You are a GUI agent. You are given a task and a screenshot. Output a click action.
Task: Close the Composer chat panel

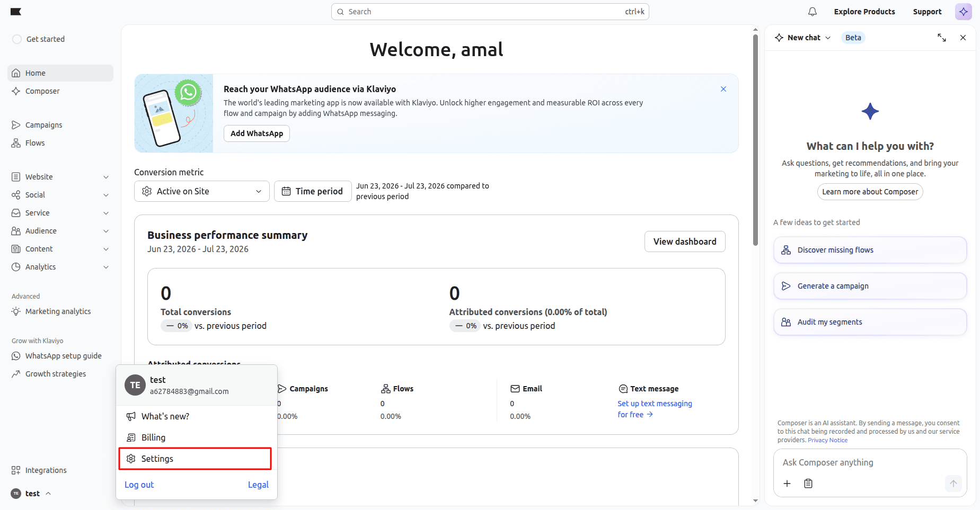pos(963,38)
